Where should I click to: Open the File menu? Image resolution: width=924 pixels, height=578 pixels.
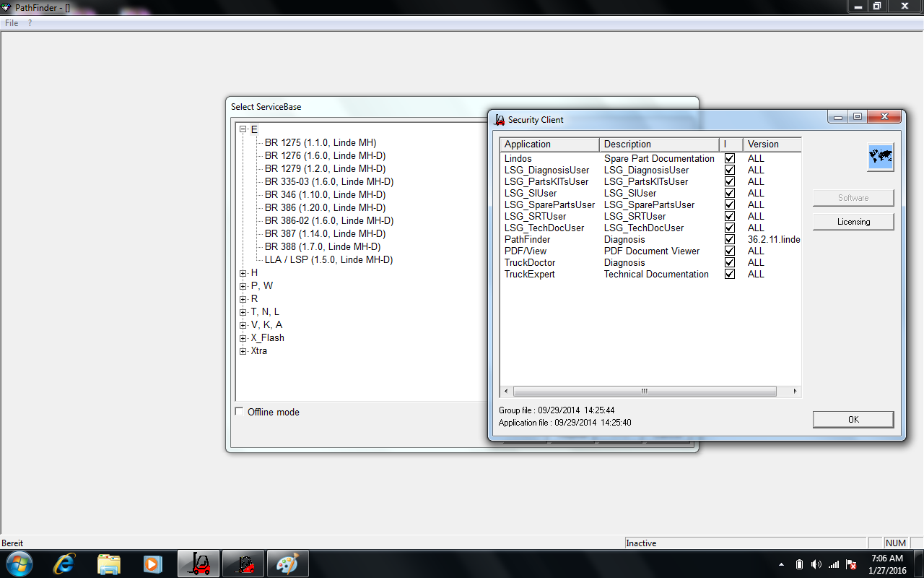pos(12,23)
